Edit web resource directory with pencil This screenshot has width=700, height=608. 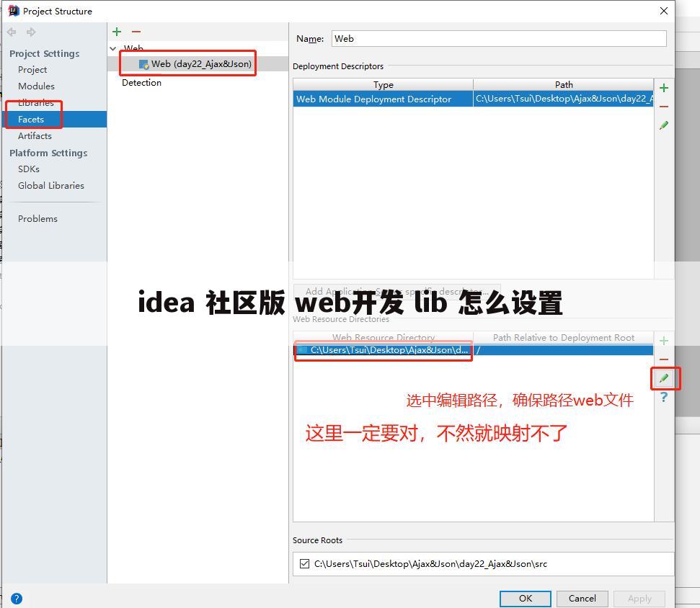(x=664, y=378)
